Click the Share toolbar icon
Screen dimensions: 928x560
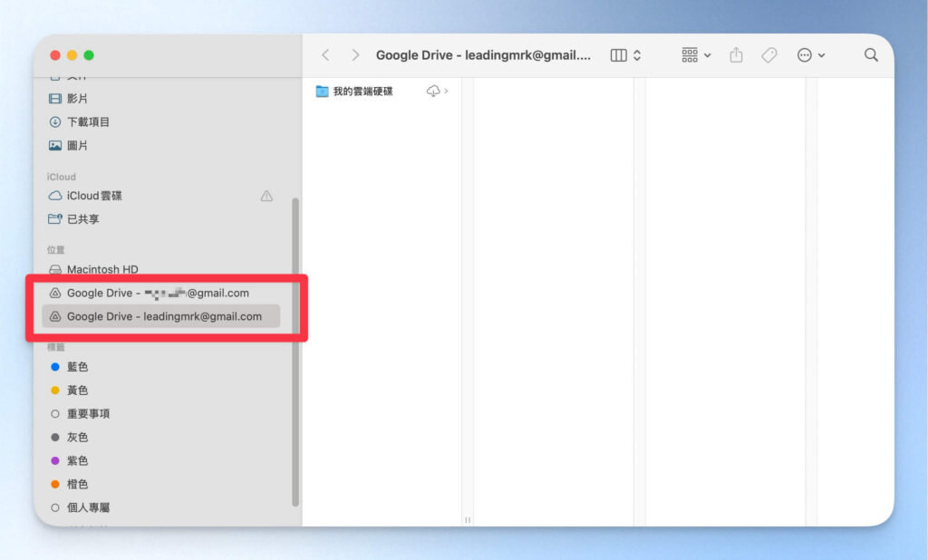[736, 55]
